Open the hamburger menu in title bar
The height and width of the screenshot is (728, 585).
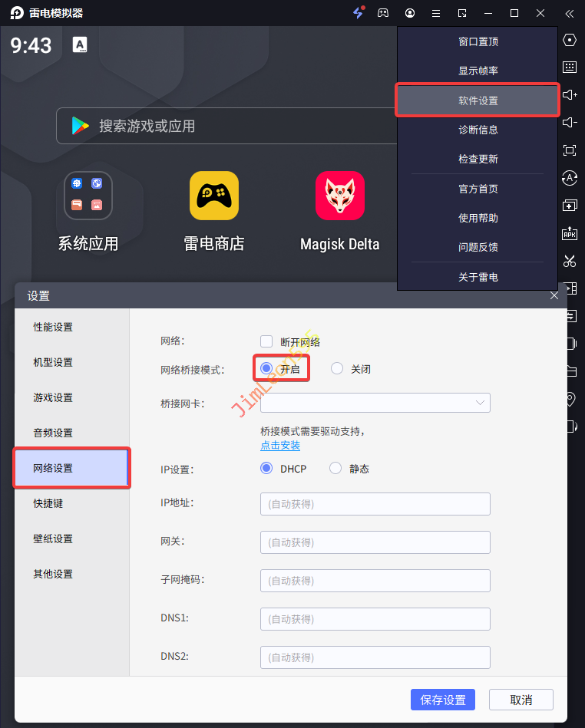tap(436, 13)
